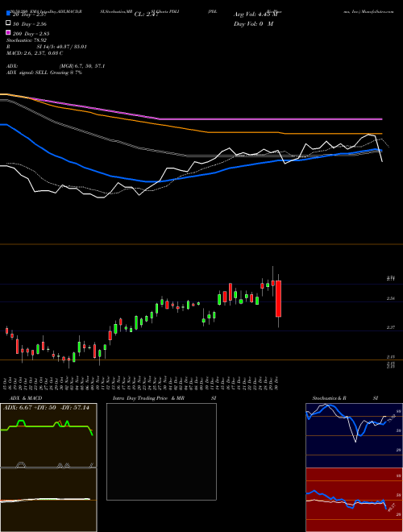The image size is (403, 532).
Task: Click the ADX green line chart panel
Action: [x=48, y=435]
